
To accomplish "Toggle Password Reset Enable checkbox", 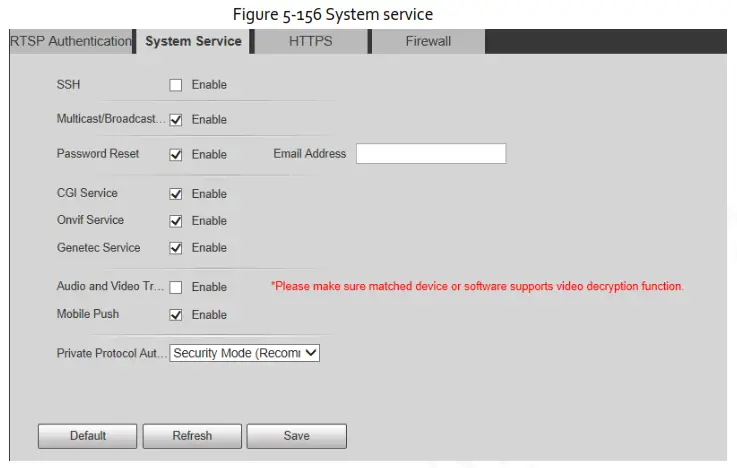I will click(176, 155).
